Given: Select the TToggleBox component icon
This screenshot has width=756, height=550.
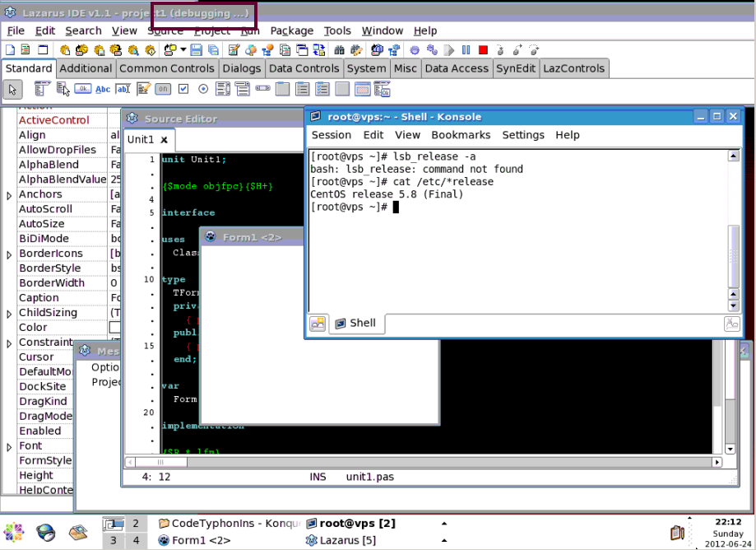Looking at the screenshot, I should (x=163, y=89).
